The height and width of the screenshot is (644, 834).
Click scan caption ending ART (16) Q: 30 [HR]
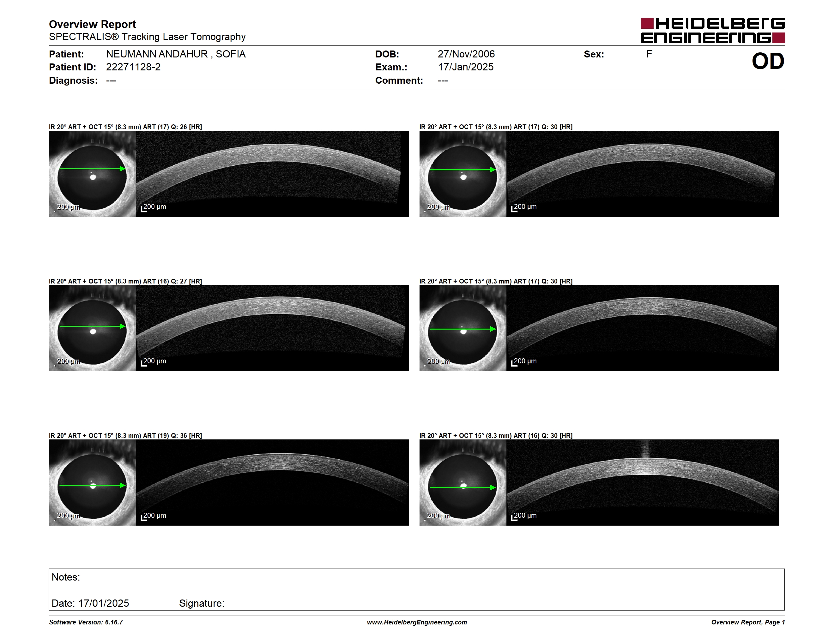(496, 436)
